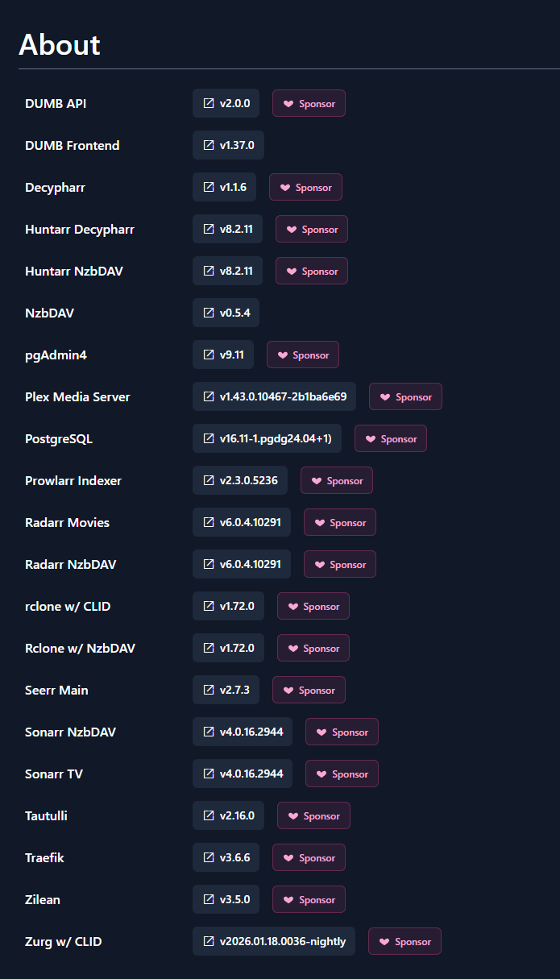560x979 pixels.
Task: Click the external link icon for Tautulli
Action: 209,815
